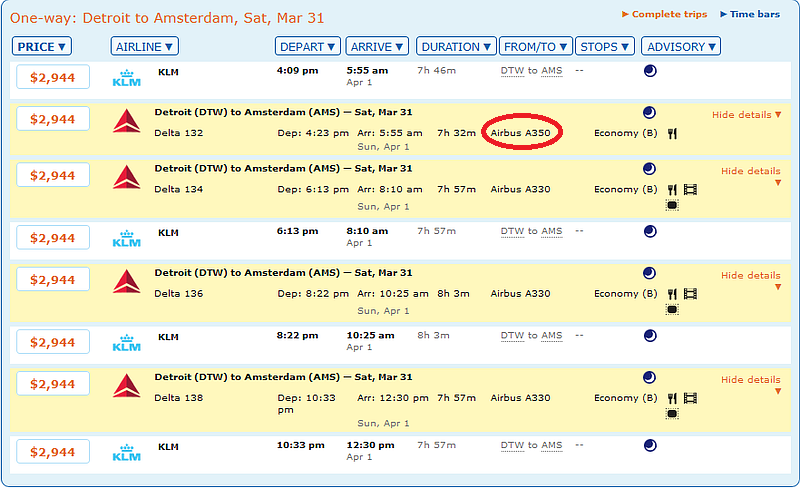The height and width of the screenshot is (489, 800).
Task: Click overnight moon icon on KLM 8:22 pm row
Action: [649, 335]
